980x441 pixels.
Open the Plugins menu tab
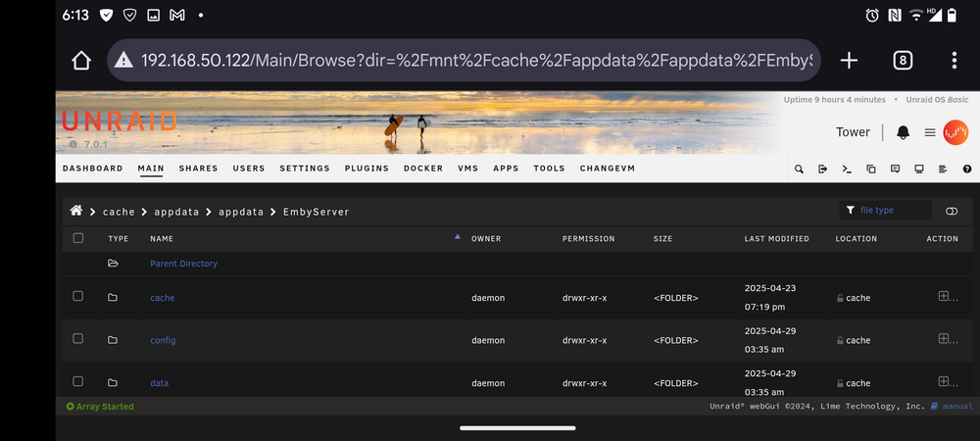(367, 169)
